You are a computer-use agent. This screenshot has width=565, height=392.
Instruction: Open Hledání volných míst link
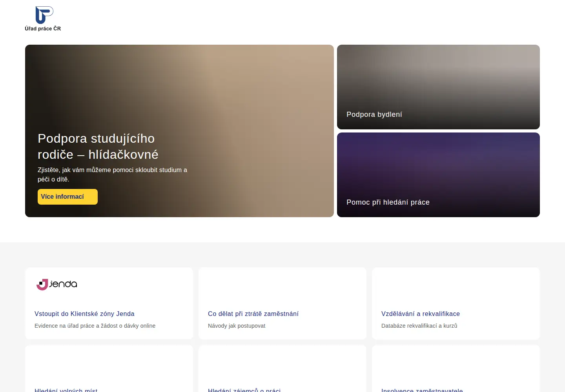coord(66,390)
